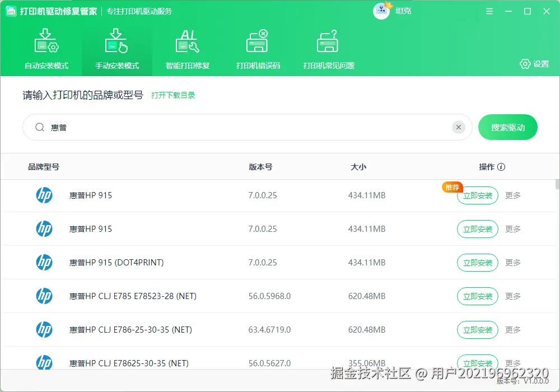Screen dimensions: 560x392
Task: Click HP logo of the recommended 惠普HP 915 row
Action: point(44,195)
